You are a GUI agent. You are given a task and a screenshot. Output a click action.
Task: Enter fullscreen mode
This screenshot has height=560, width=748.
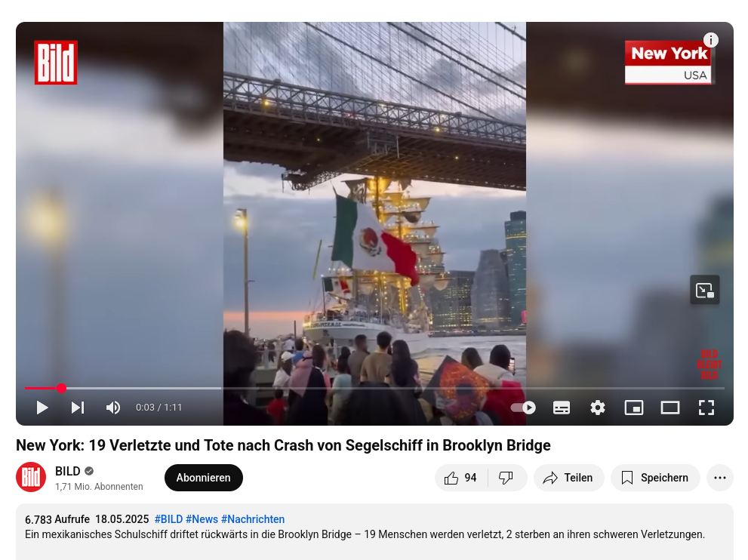[x=706, y=408]
